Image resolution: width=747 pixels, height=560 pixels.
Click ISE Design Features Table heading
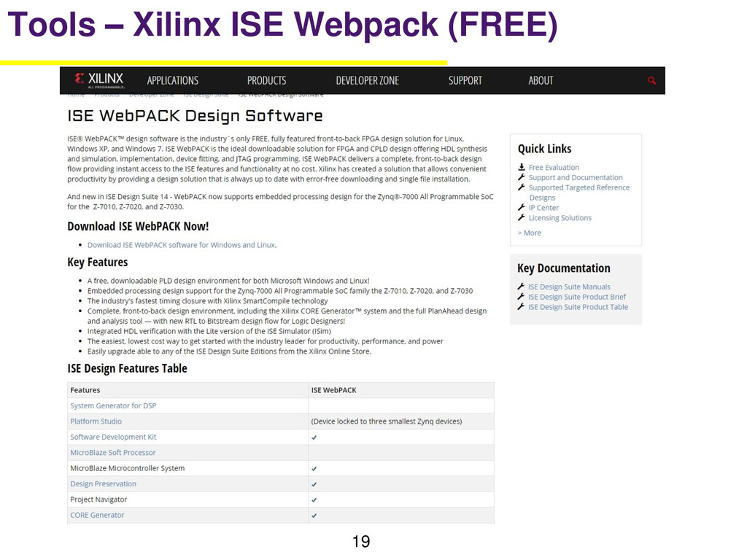pos(127,368)
